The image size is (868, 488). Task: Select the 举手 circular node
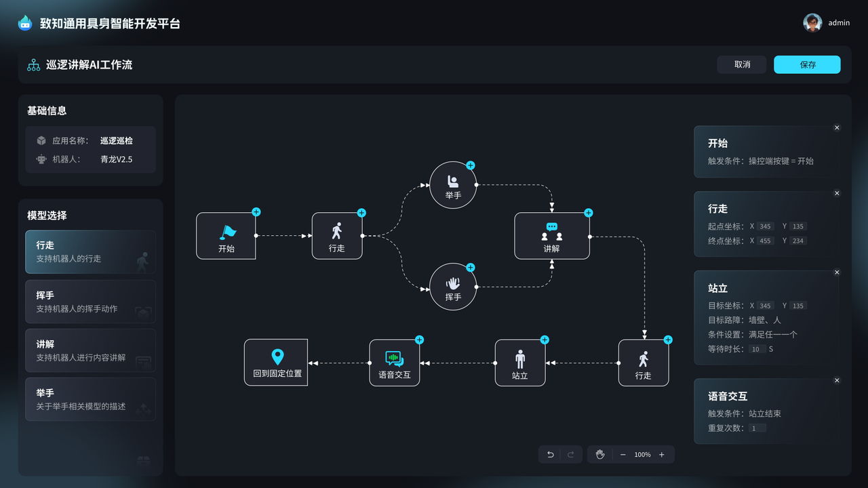pyautogui.click(x=453, y=185)
